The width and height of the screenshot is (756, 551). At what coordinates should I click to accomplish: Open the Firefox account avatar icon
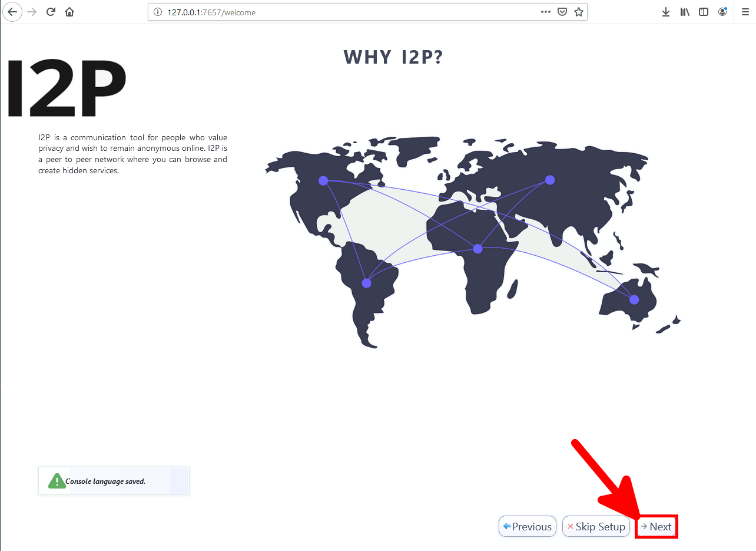(x=722, y=12)
